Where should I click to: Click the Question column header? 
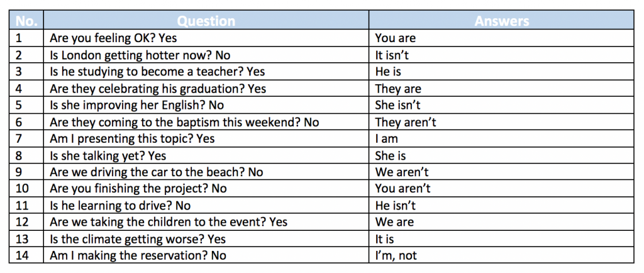click(206, 21)
